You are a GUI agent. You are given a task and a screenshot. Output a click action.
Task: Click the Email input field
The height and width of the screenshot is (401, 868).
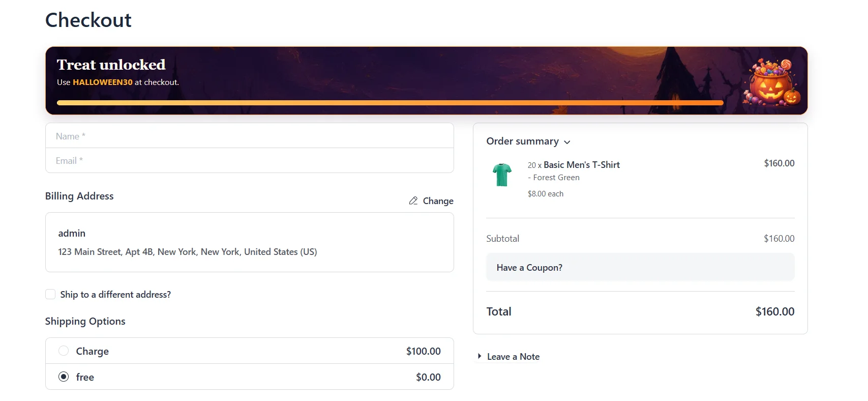coord(250,160)
